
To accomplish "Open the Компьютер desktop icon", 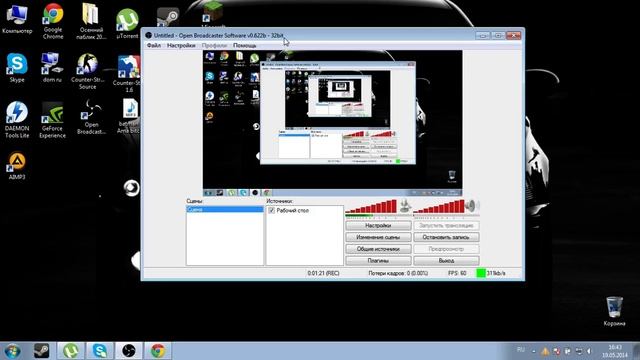I will click(x=17, y=19).
